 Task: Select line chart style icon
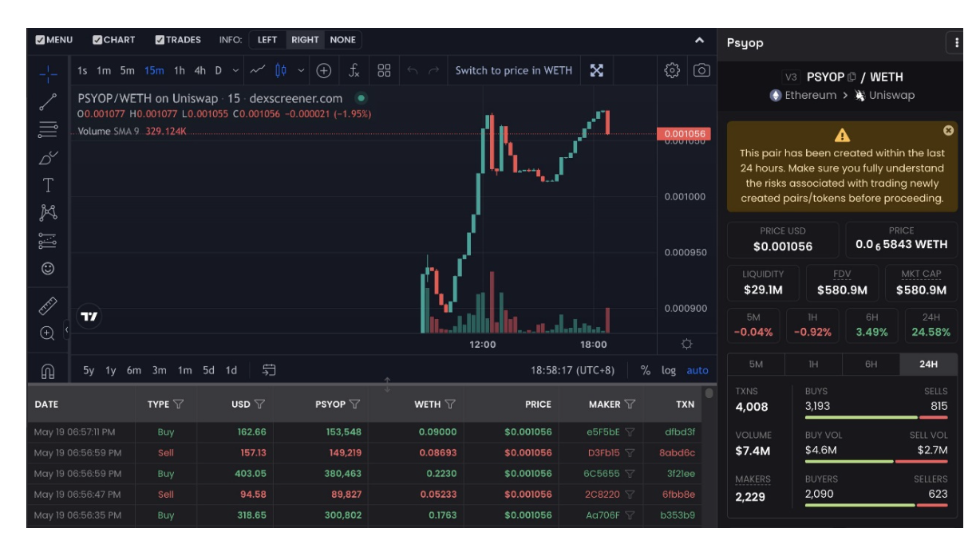[257, 70]
